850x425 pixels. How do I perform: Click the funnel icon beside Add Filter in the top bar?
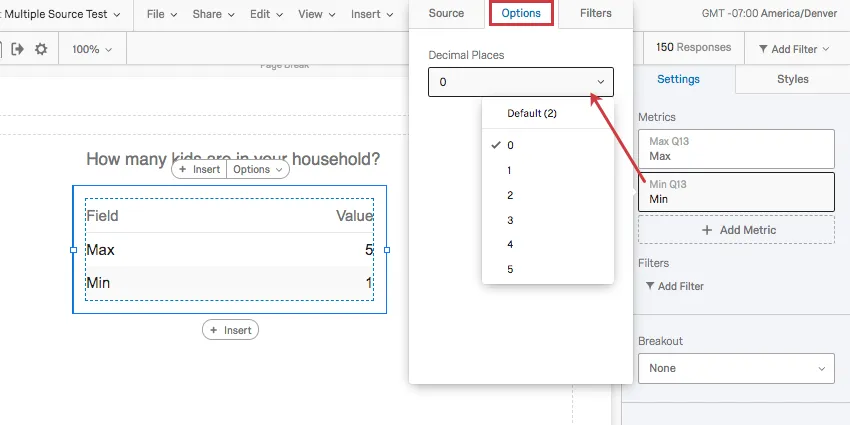[763, 49]
